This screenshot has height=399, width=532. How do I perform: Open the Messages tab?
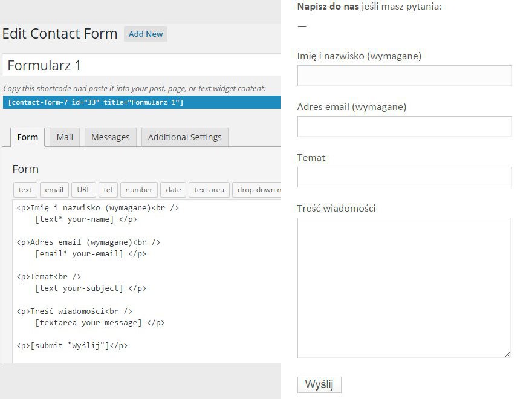pyautogui.click(x=110, y=137)
